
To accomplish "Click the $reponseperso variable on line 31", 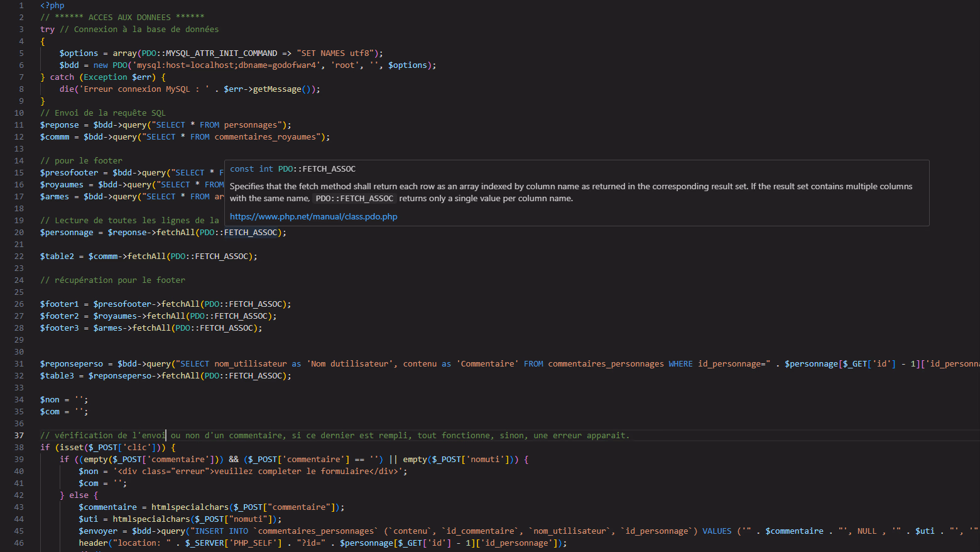I will click(71, 363).
